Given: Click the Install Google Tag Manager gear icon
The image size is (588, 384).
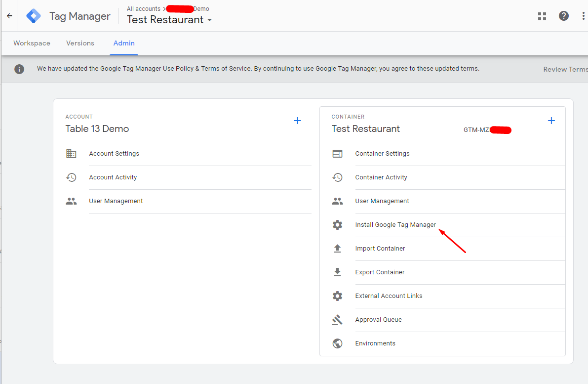Looking at the screenshot, I should 338,225.
